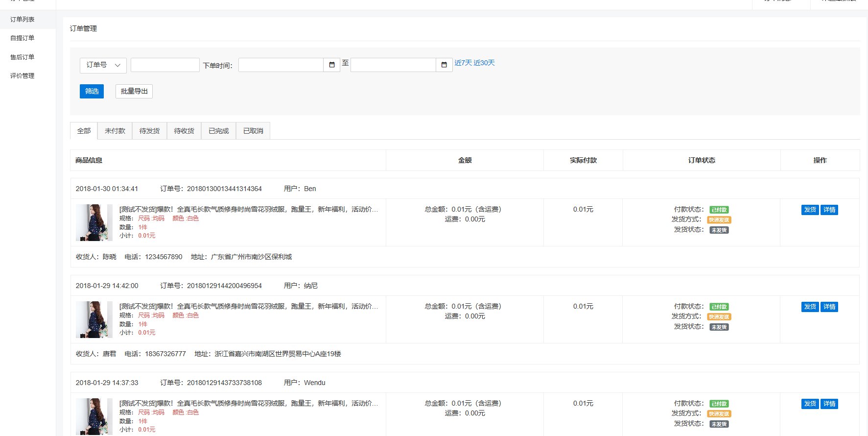The height and width of the screenshot is (436, 868).
Task: Click the 批量导出 export button
Action: (134, 92)
